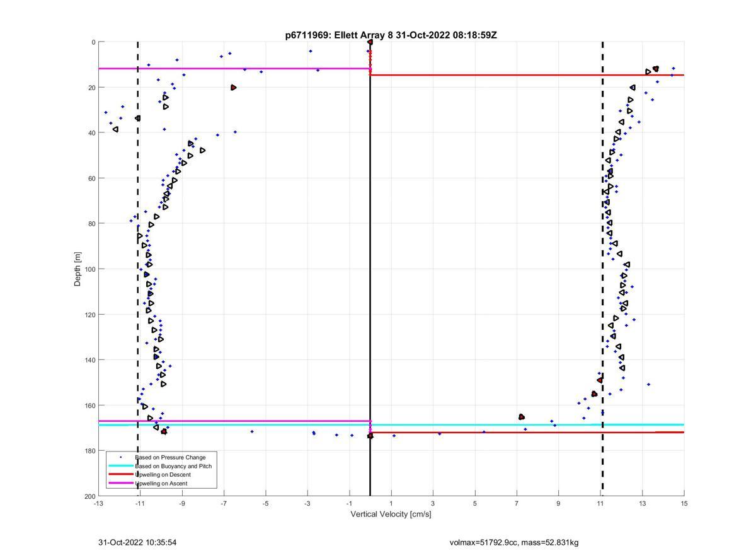Click the positive '13' x-axis tick label
Image resolution: width=756 pixels, height=558 pixels.
pos(642,503)
